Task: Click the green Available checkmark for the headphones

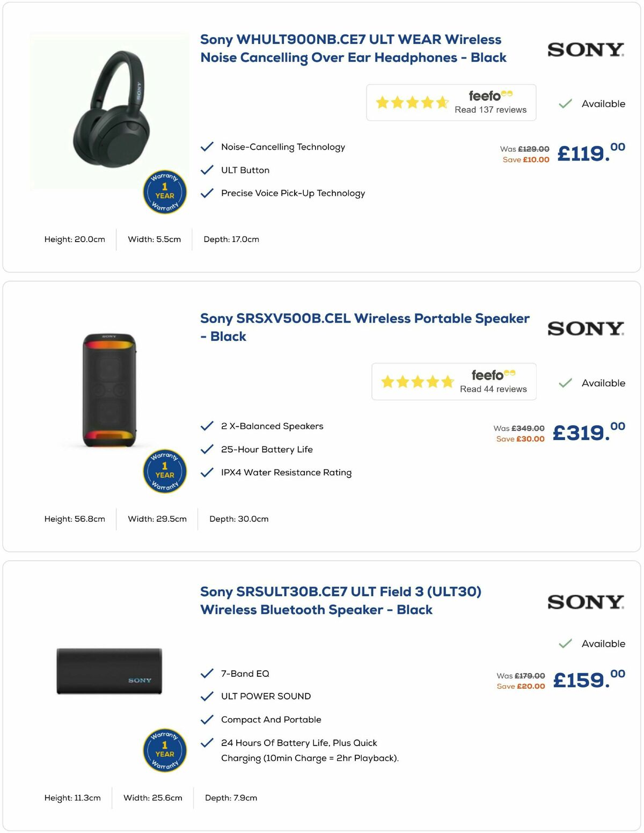Action: [565, 103]
